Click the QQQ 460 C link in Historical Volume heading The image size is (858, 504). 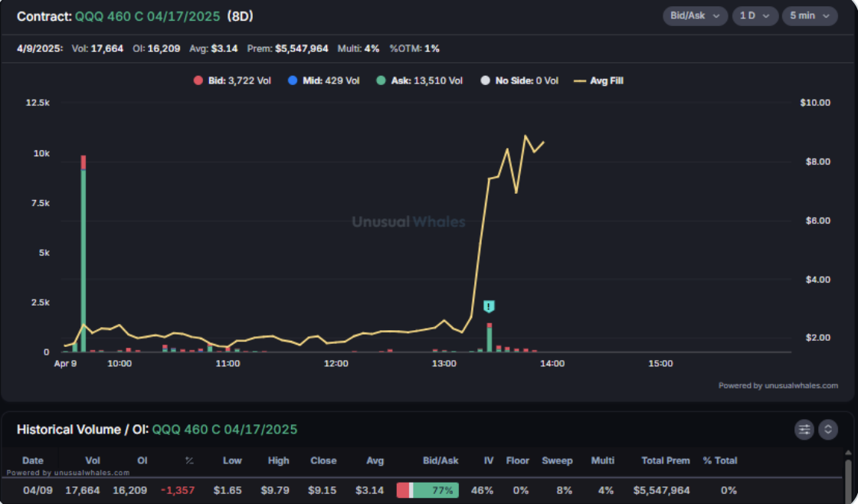click(x=224, y=430)
